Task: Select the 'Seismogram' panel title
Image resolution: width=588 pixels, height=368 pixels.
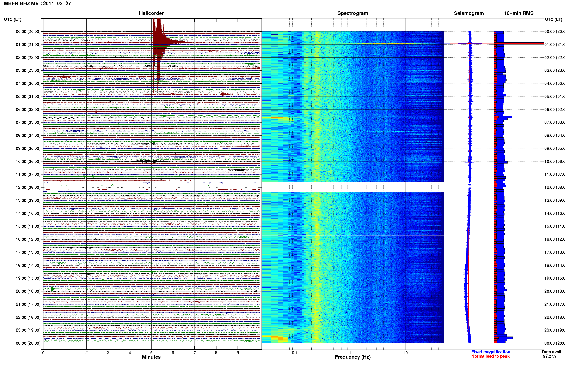Action: [469, 13]
